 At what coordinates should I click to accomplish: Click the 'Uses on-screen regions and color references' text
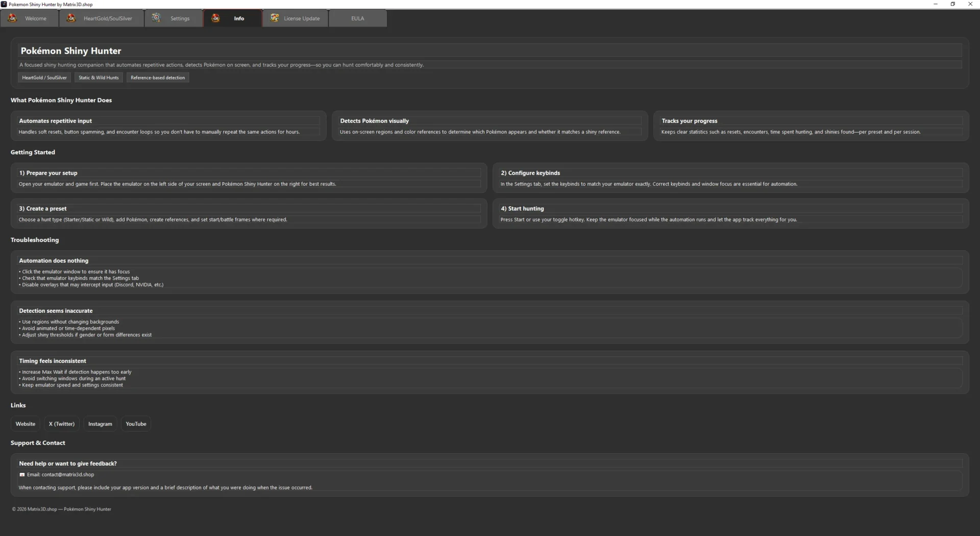[480, 132]
